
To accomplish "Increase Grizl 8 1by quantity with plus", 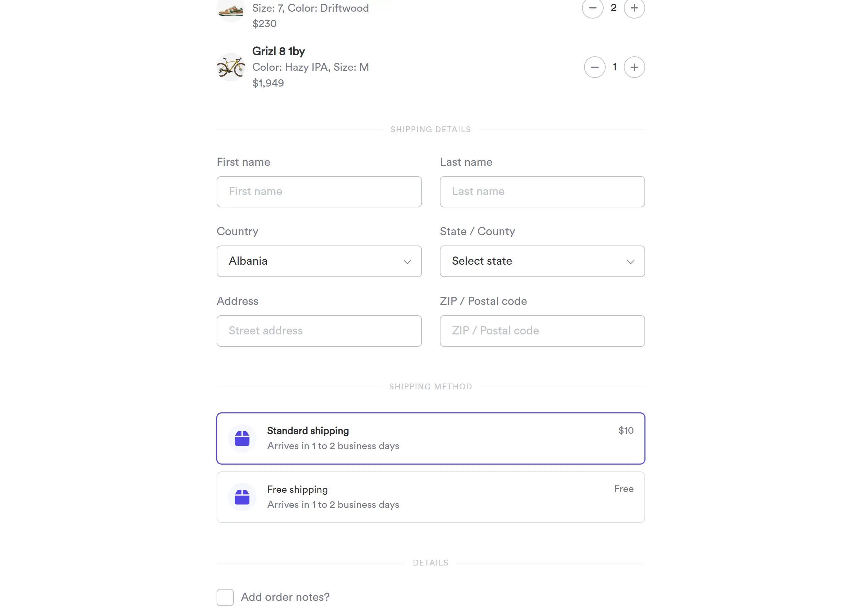I will tap(634, 67).
